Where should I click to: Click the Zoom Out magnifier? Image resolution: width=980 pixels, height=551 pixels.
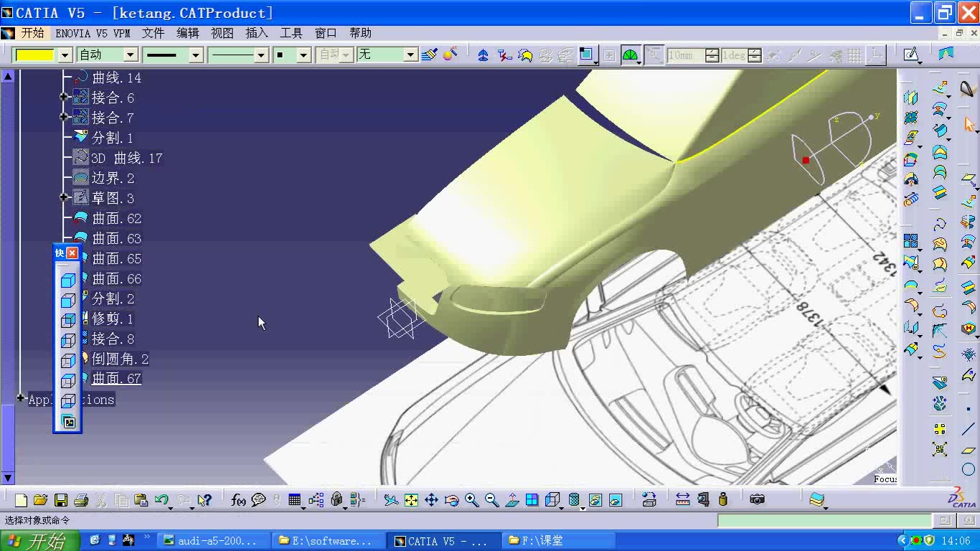[491, 500]
